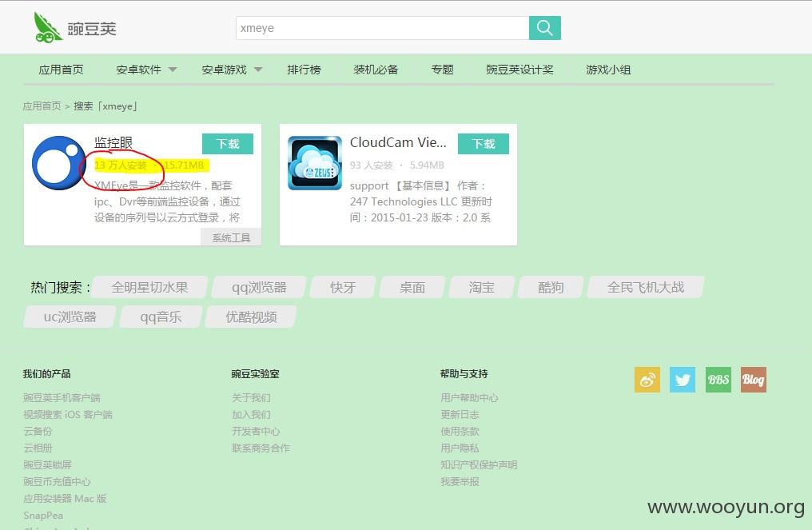Open 我要举报 footer link
The width and height of the screenshot is (812, 530).
(x=460, y=482)
